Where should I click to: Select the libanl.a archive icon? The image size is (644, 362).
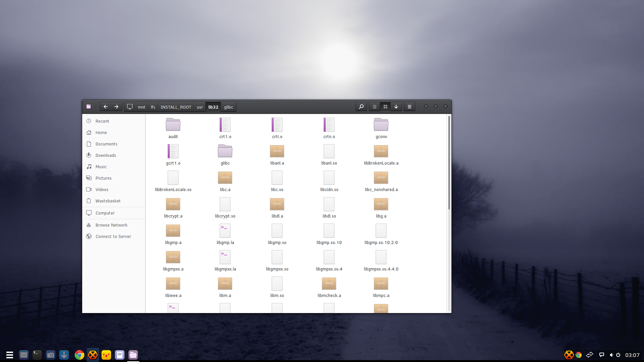point(277,151)
